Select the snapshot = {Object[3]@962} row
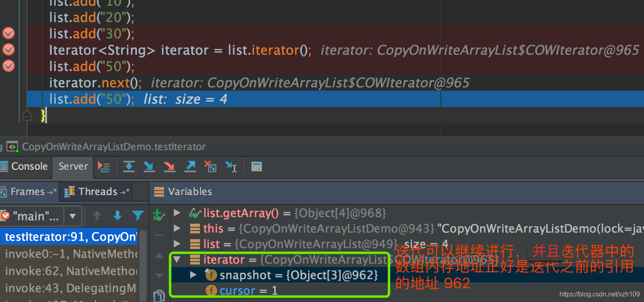The width and height of the screenshot is (644, 302). [299, 275]
